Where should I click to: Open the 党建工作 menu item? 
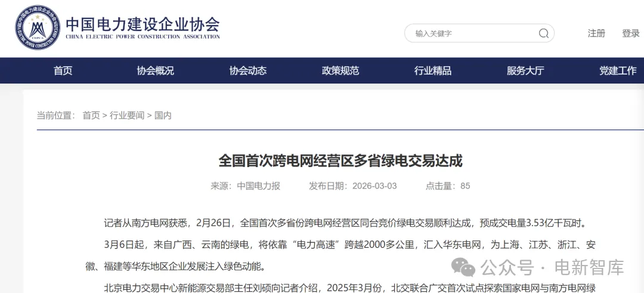618,70
